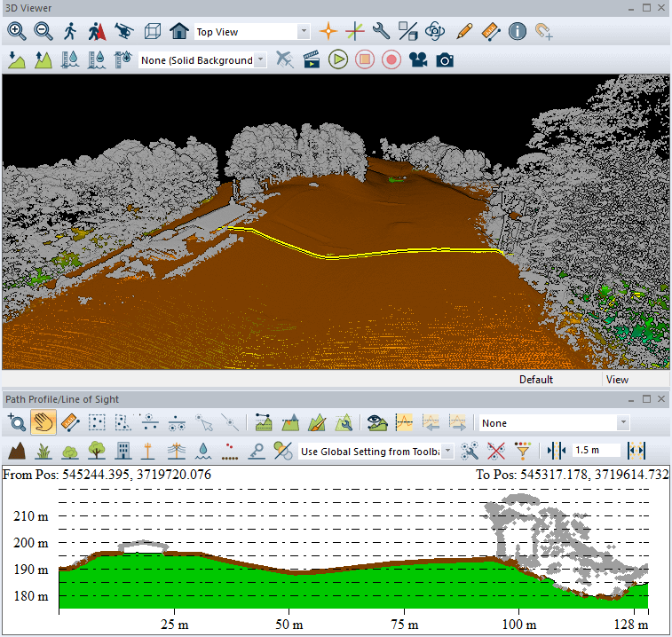Activate the feature info tool
The image size is (672, 637).
pos(518,32)
